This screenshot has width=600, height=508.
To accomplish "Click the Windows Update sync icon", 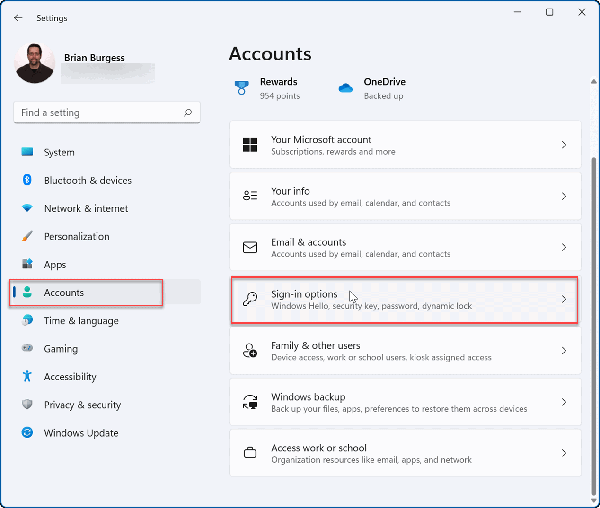I will tap(27, 433).
